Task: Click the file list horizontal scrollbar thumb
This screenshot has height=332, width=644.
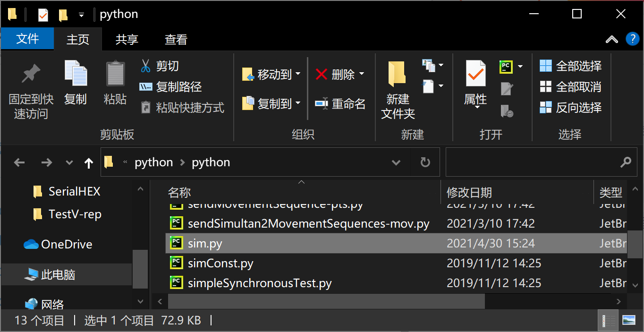Action: point(326,301)
